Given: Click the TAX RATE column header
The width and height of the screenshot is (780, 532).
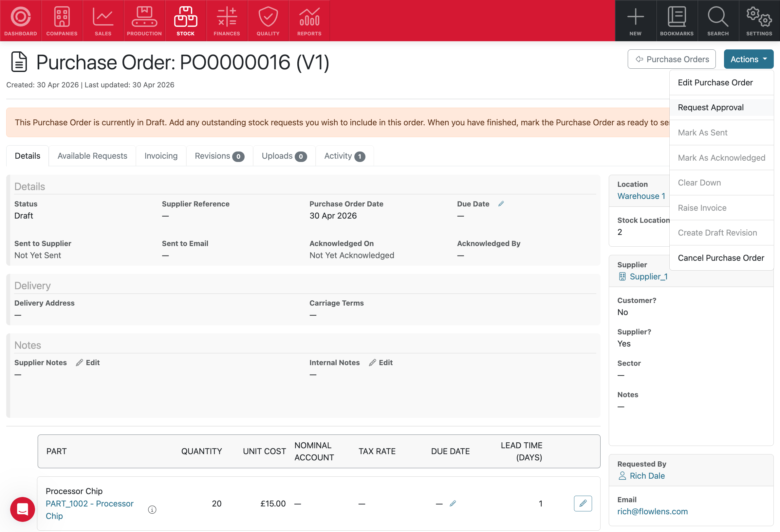Looking at the screenshot, I should coord(377,451).
